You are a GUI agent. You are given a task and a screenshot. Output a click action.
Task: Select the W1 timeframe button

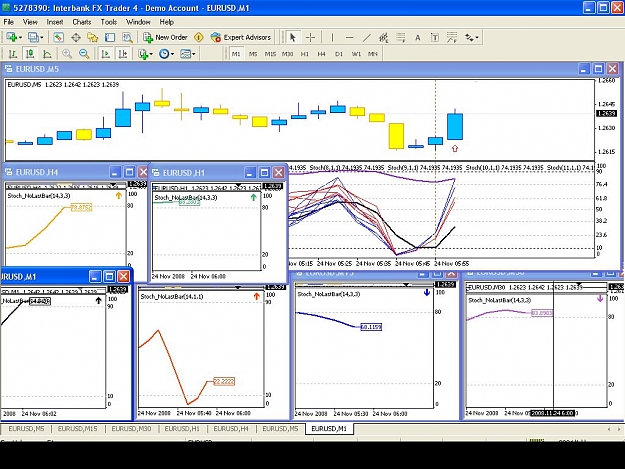[356, 54]
